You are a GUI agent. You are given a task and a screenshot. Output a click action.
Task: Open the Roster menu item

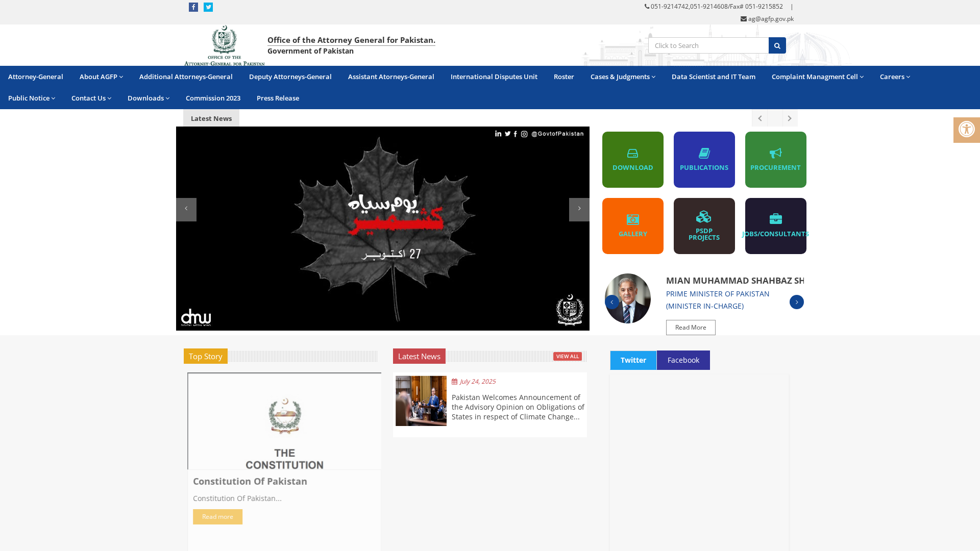pyautogui.click(x=563, y=77)
